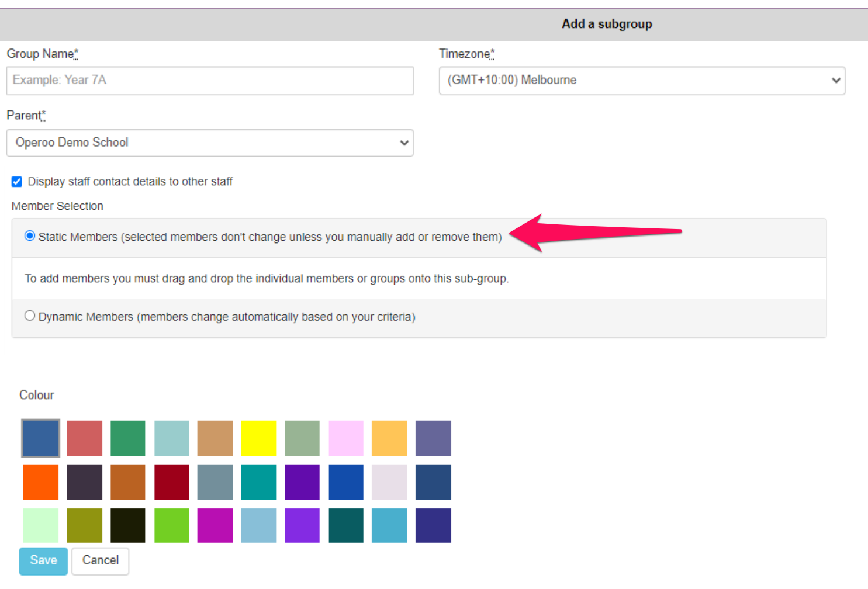Open the Timezone dropdown
This screenshot has height=589, width=868.
pyautogui.click(x=642, y=81)
